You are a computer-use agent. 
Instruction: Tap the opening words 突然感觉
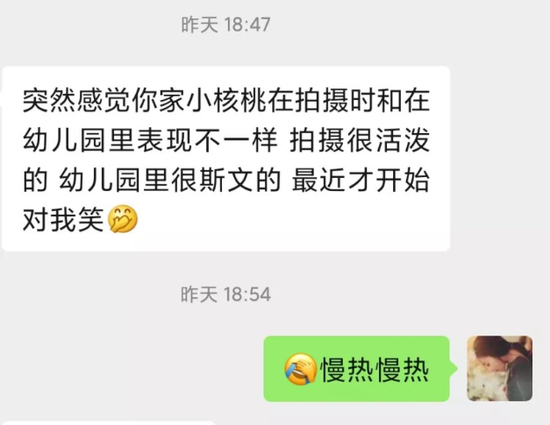[63, 100]
